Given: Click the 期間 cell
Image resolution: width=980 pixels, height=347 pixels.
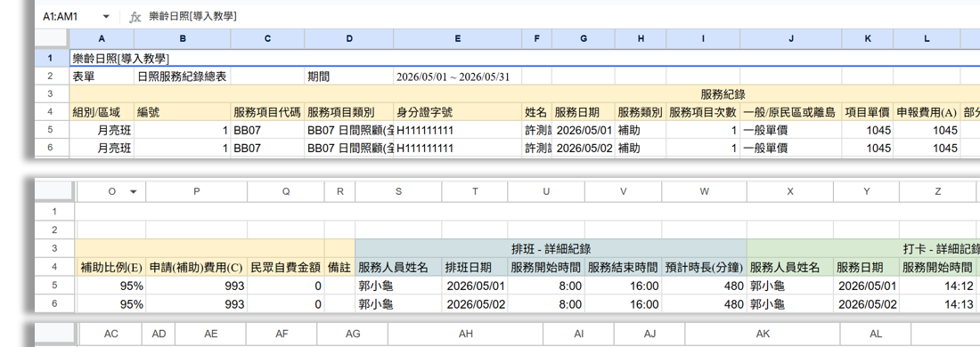Looking at the screenshot, I should pos(348,77).
